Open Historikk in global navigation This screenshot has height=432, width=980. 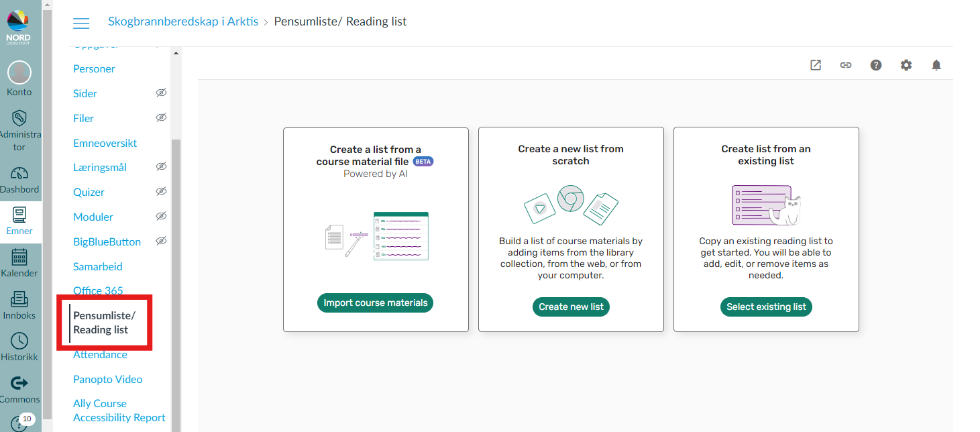tap(19, 347)
